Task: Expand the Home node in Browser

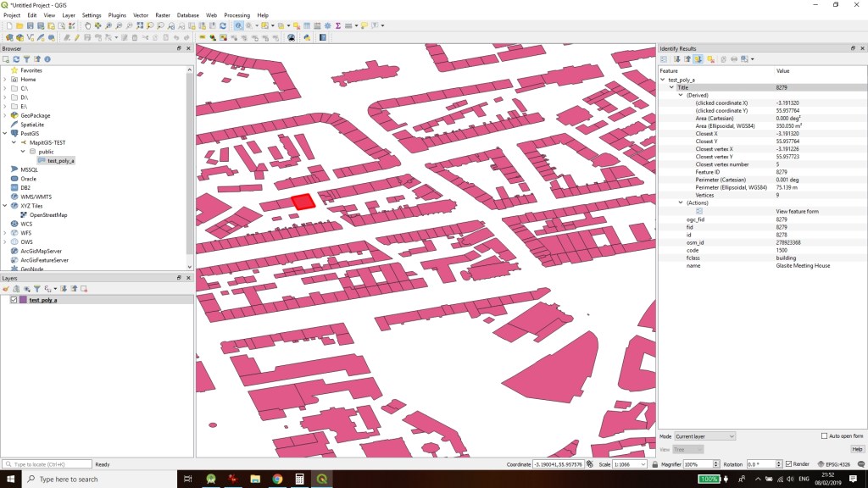Action: (x=5, y=80)
